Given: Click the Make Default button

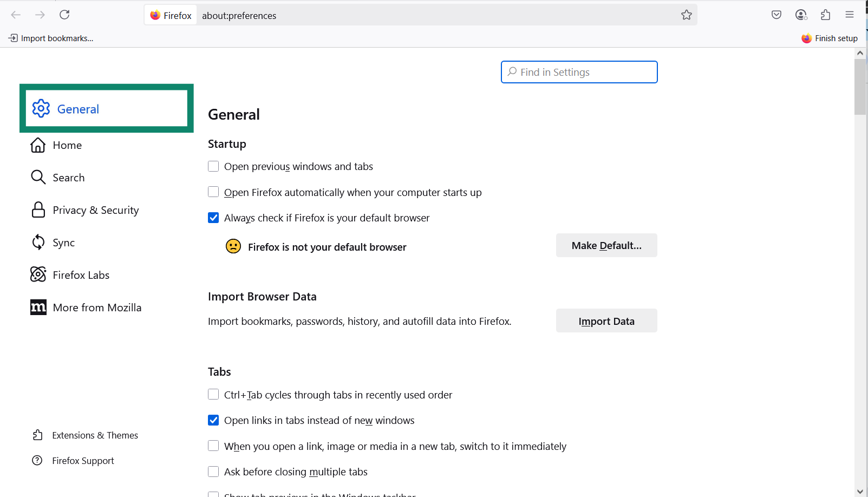Looking at the screenshot, I should click(606, 245).
